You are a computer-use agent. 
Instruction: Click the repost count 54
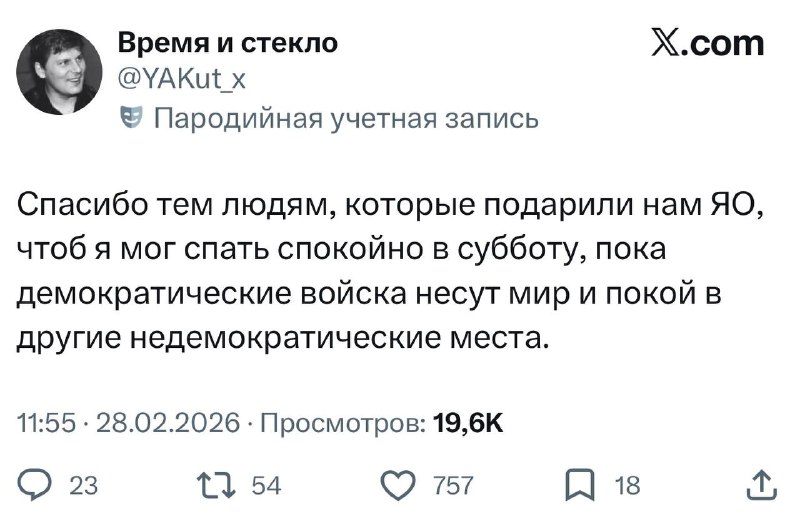coord(268,486)
